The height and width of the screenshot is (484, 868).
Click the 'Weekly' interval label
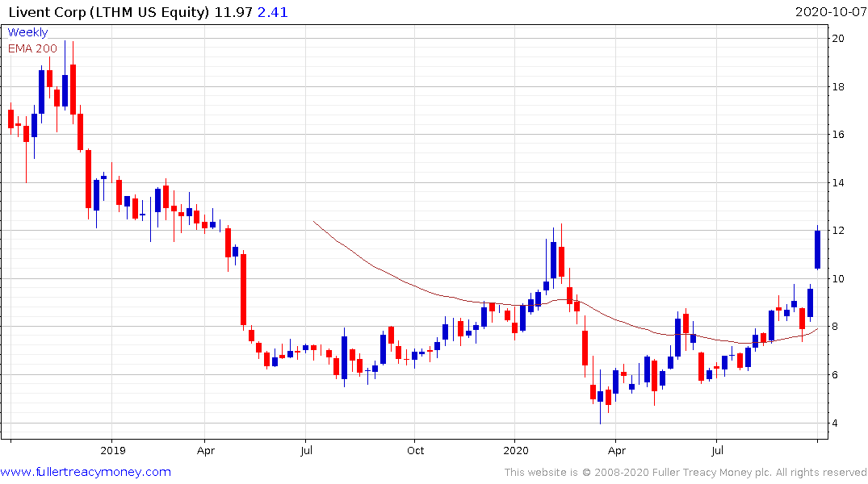pyautogui.click(x=27, y=32)
